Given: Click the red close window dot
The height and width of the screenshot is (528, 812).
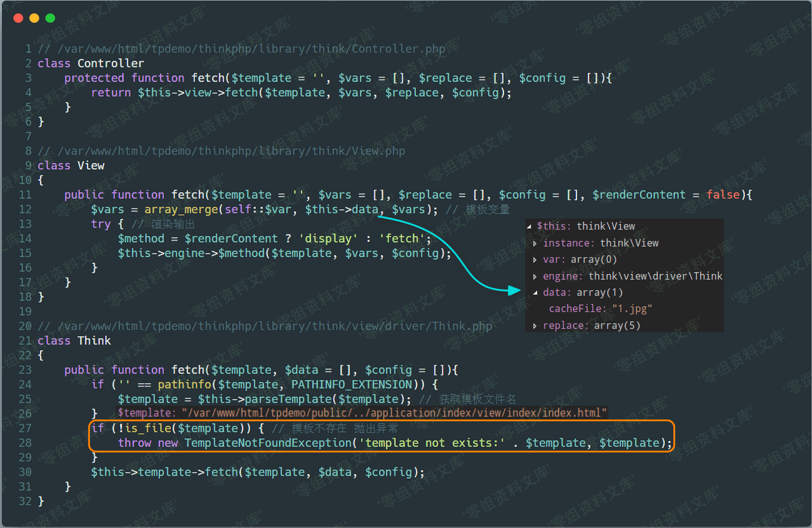Looking at the screenshot, I should pyautogui.click(x=18, y=18).
